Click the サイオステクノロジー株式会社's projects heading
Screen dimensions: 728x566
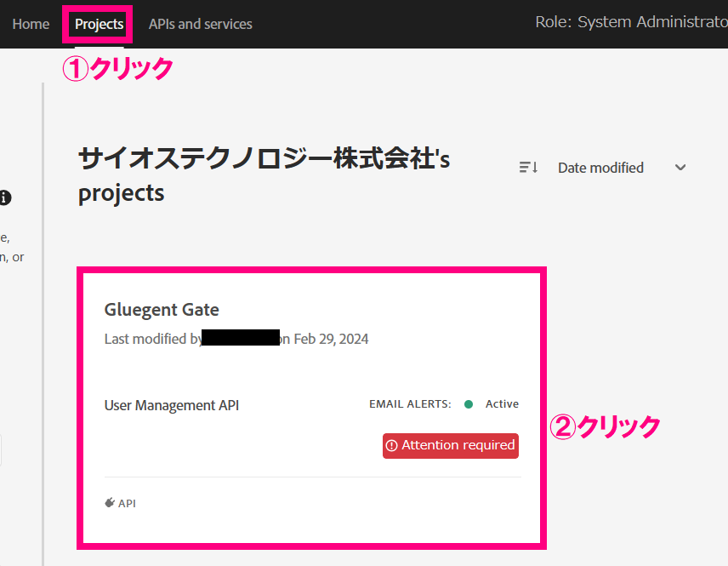264,175
